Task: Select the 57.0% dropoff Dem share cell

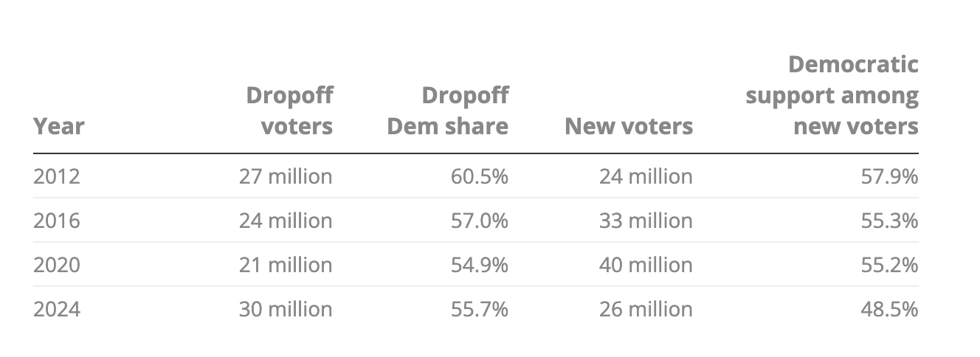Action: [480, 221]
